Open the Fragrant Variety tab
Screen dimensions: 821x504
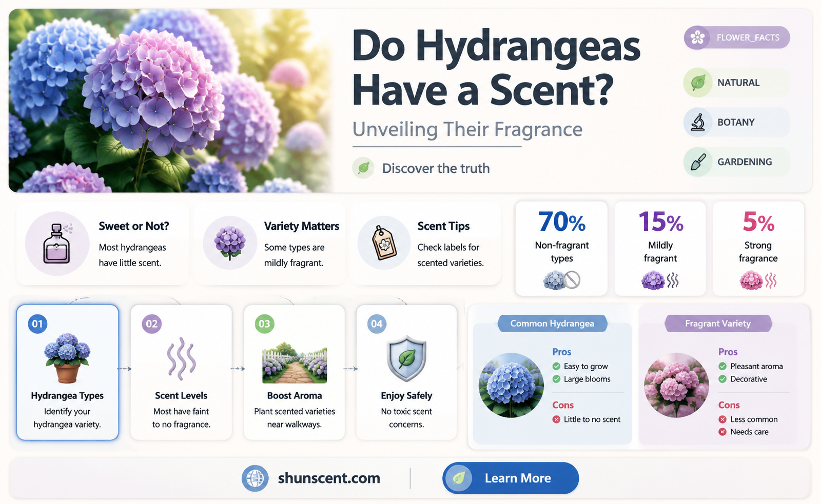click(718, 324)
